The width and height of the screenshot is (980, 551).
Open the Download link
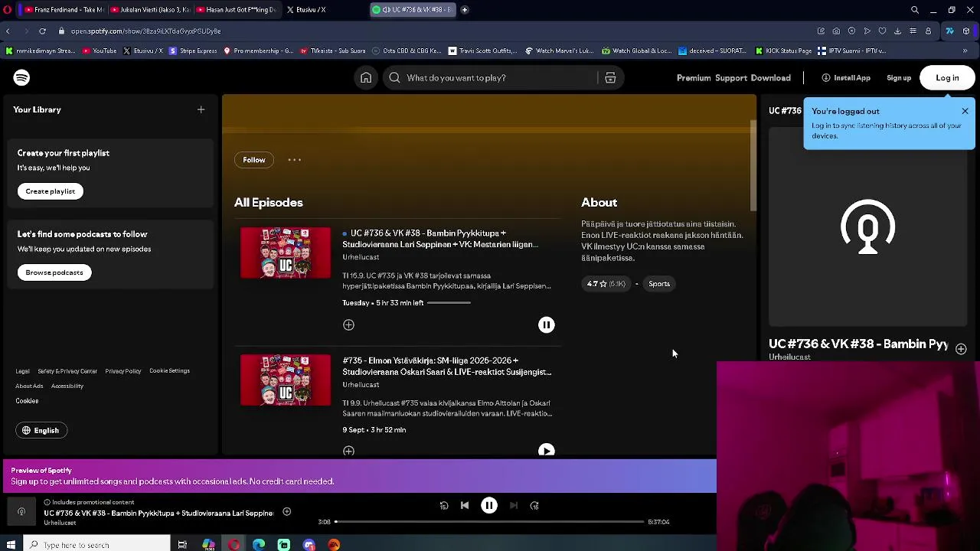pyautogui.click(x=770, y=78)
